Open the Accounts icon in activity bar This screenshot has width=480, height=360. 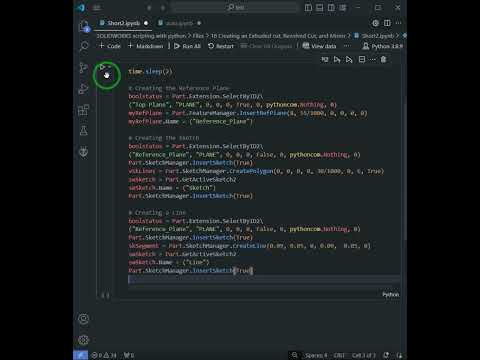click(83, 319)
